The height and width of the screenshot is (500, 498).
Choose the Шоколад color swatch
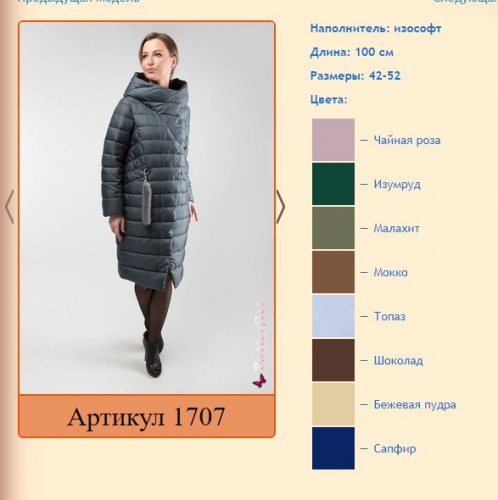pyautogui.click(x=333, y=360)
